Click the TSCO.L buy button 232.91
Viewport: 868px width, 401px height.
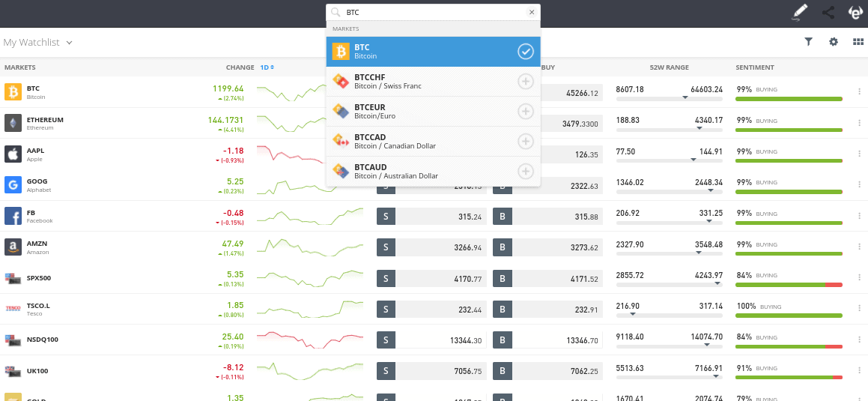point(548,310)
